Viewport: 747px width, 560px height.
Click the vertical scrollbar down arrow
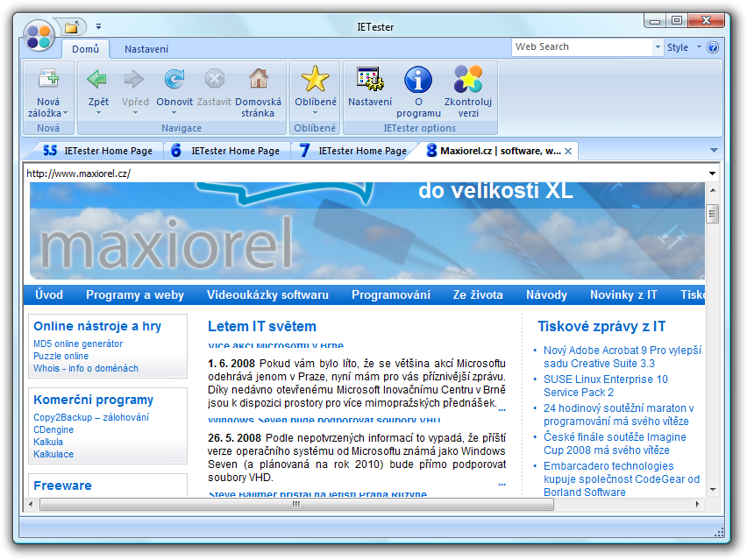(713, 490)
